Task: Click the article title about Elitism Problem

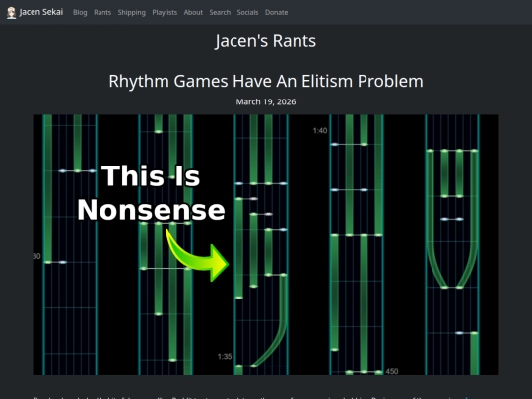Action: [x=266, y=81]
